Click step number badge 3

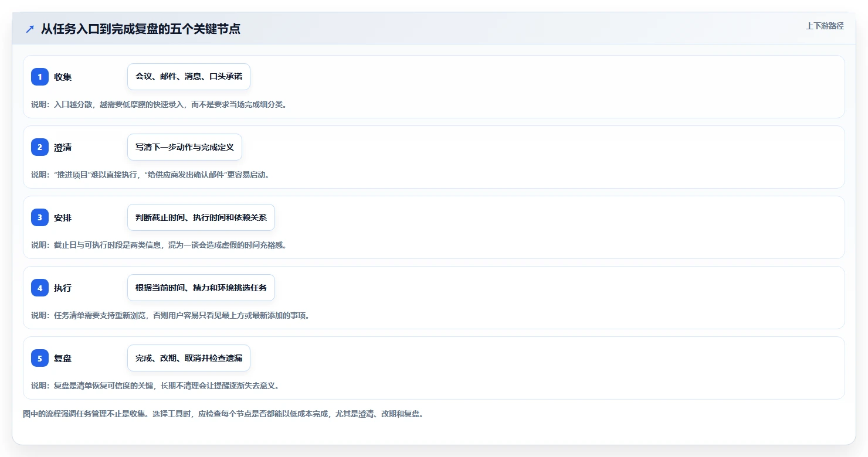click(x=40, y=217)
